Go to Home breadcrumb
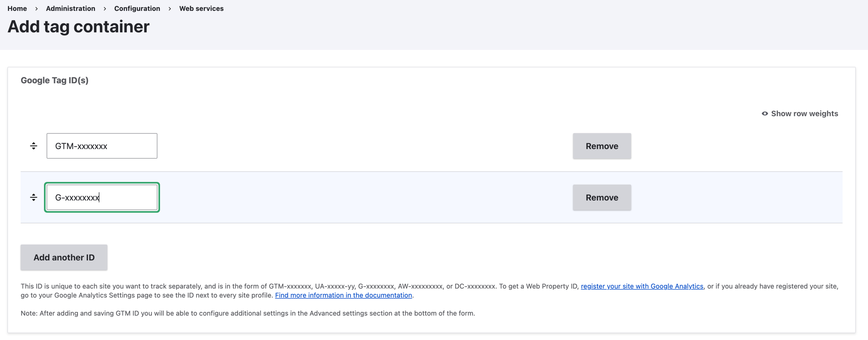Screen dimensions: 868x340 [17, 9]
